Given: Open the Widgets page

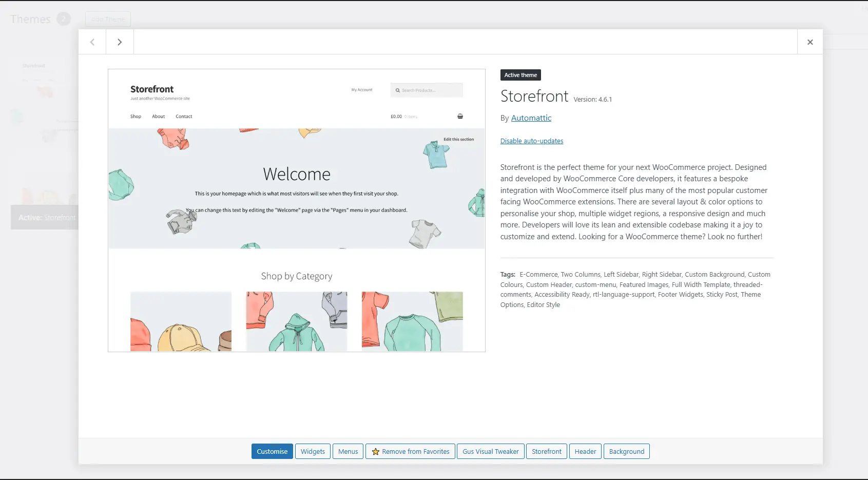Looking at the screenshot, I should coord(313,452).
